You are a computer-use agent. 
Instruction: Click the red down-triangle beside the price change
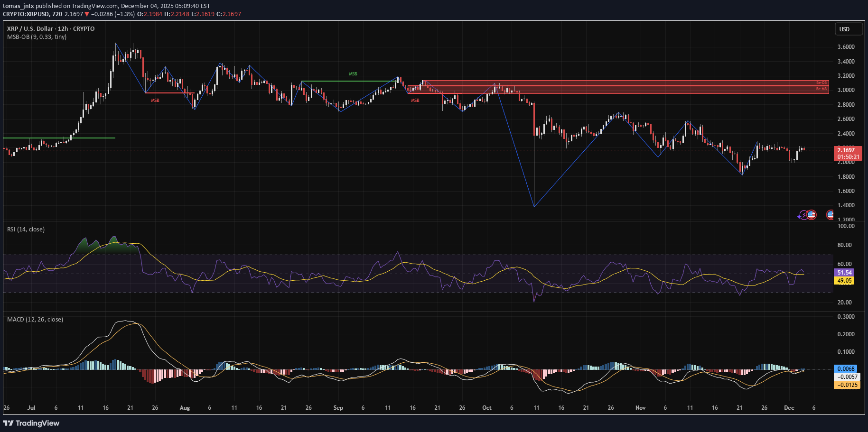[x=87, y=14]
